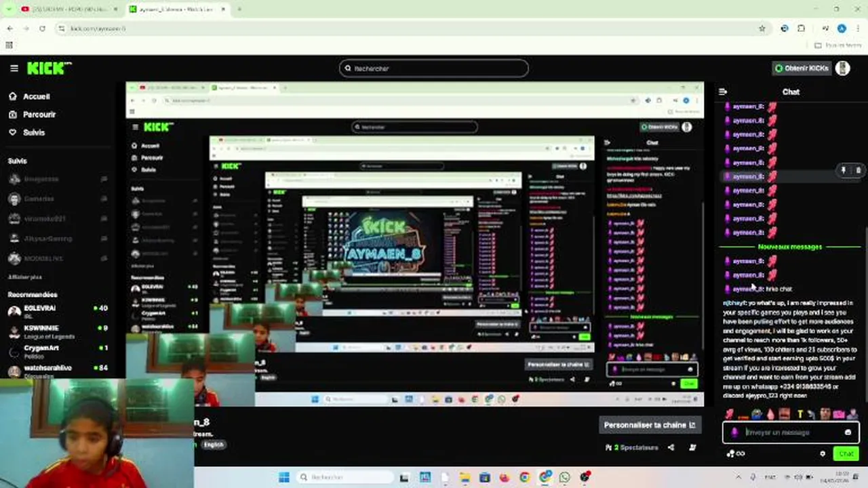Click the icon right of the share icon
Image resolution: width=868 pixels, height=488 pixels.
pyautogui.click(x=692, y=447)
